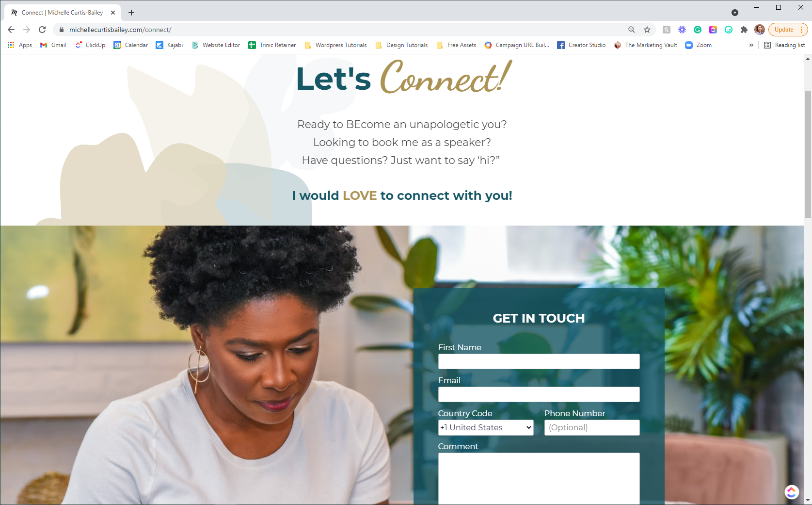Expand hidden bookmarks with the double chevron
Viewport: 812px width, 505px height.
[x=751, y=45]
